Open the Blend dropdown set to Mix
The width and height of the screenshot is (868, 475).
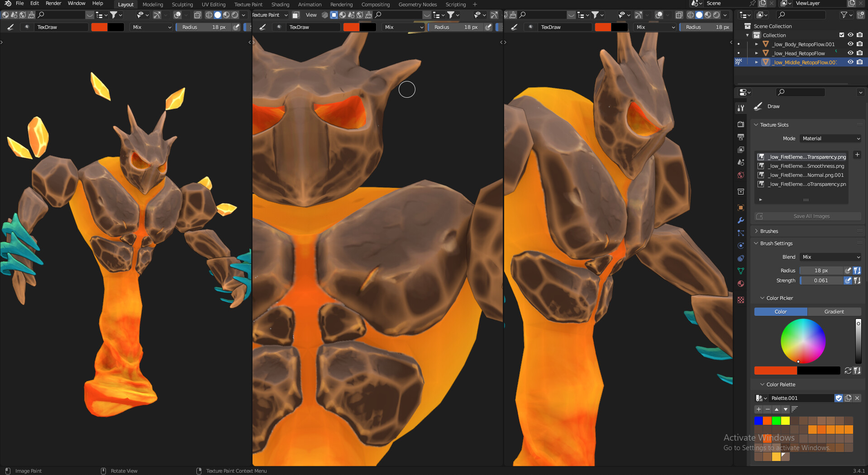830,257
